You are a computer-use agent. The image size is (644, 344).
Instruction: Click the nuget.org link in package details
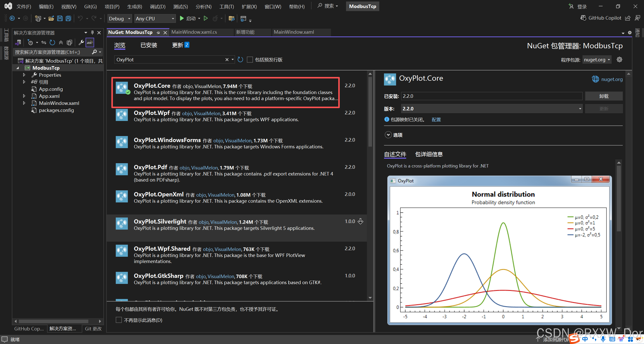point(612,79)
